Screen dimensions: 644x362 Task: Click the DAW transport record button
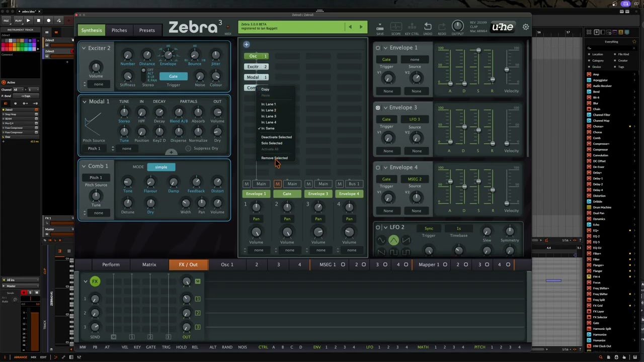(x=48, y=21)
